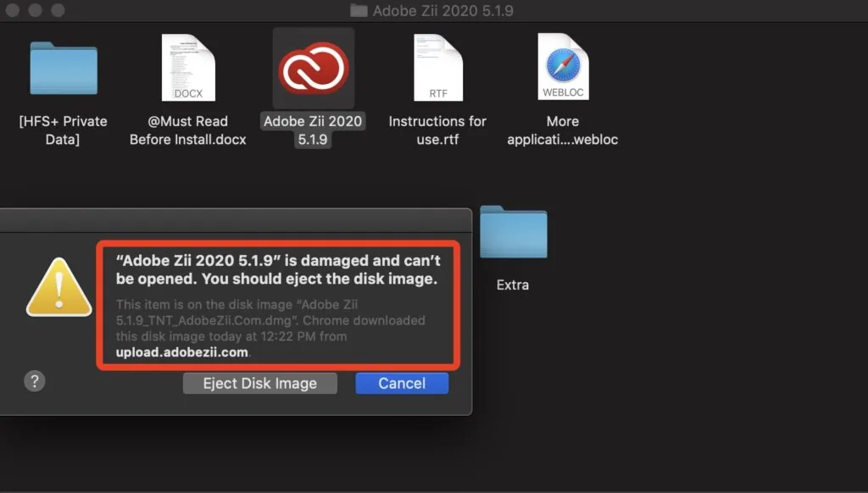Click the Eject Disk Image button

259,384
